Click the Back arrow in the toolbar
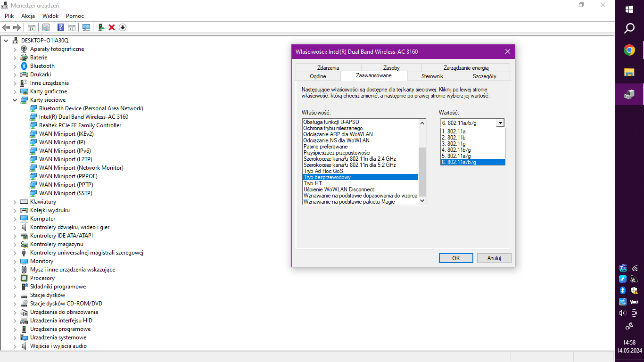 6,27
